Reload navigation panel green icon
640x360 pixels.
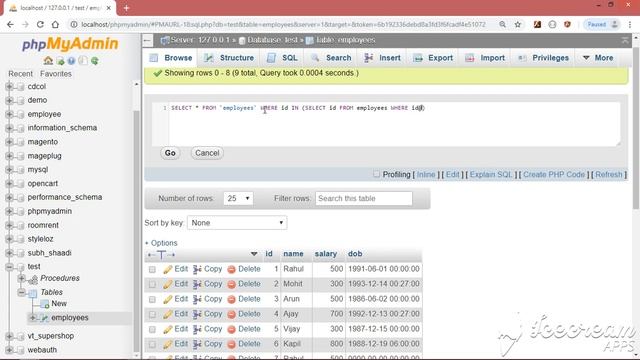95,61
